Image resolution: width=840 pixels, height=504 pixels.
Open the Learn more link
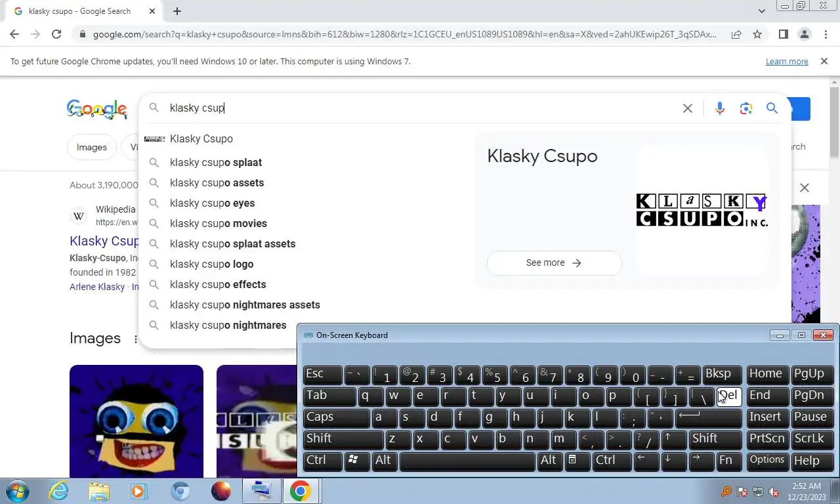pyautogui.click(x=787, y=62)
